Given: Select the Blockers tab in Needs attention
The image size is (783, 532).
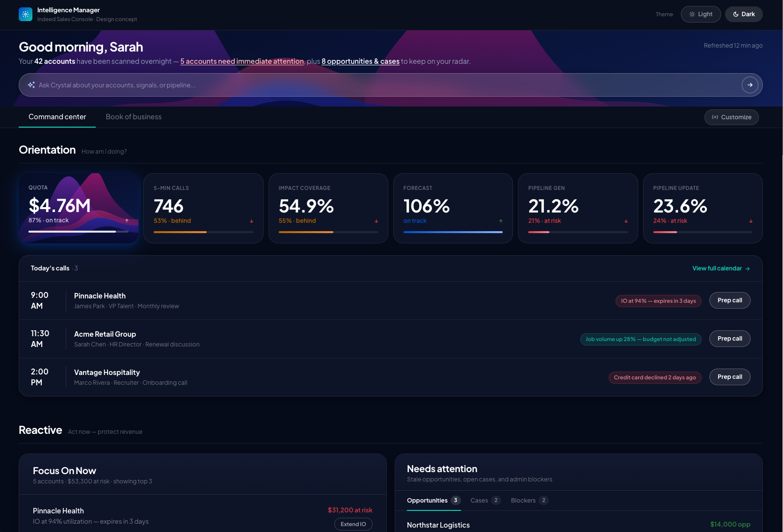Looking at the screenshot, I should tap(530, 501).
